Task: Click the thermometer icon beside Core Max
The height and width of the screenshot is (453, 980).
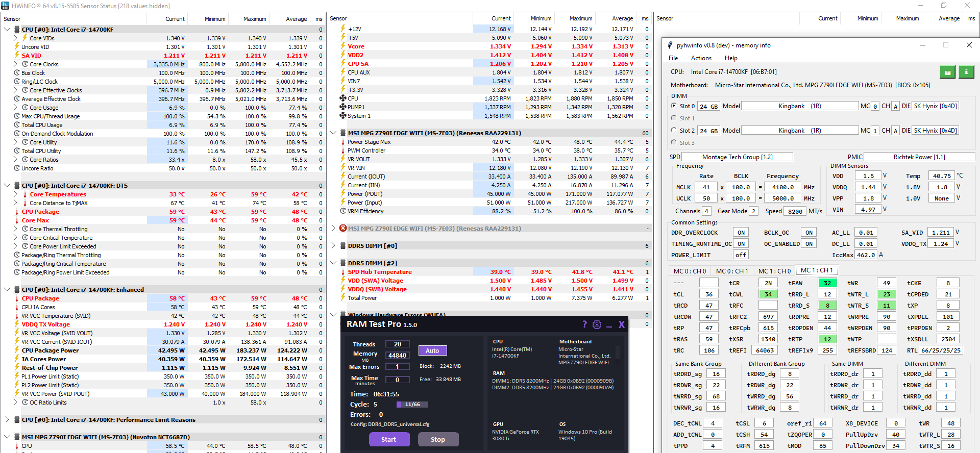Action: pyautogui.click(x=17, y=220)
